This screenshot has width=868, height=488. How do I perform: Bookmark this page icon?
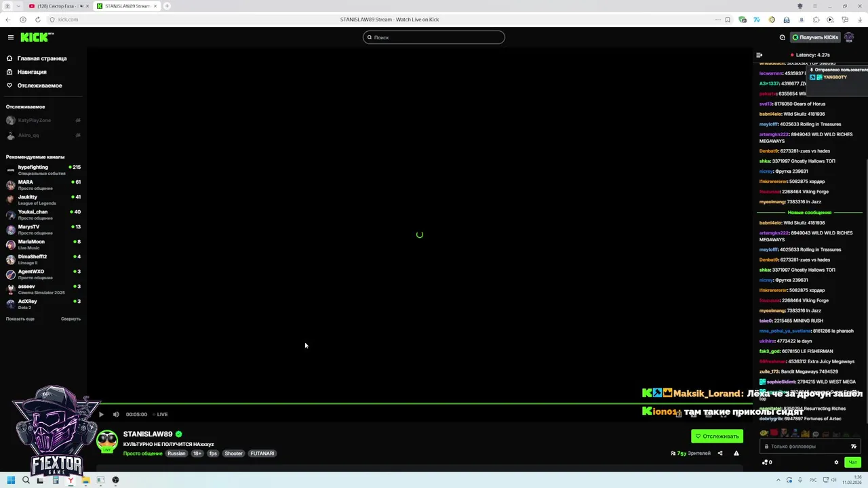click(x=728, y=20)
